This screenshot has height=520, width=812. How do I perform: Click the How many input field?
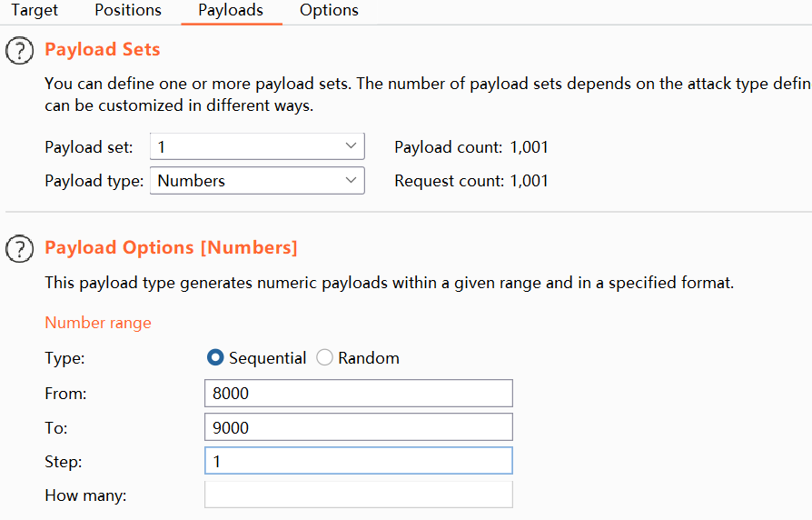(x=359, y=495)
